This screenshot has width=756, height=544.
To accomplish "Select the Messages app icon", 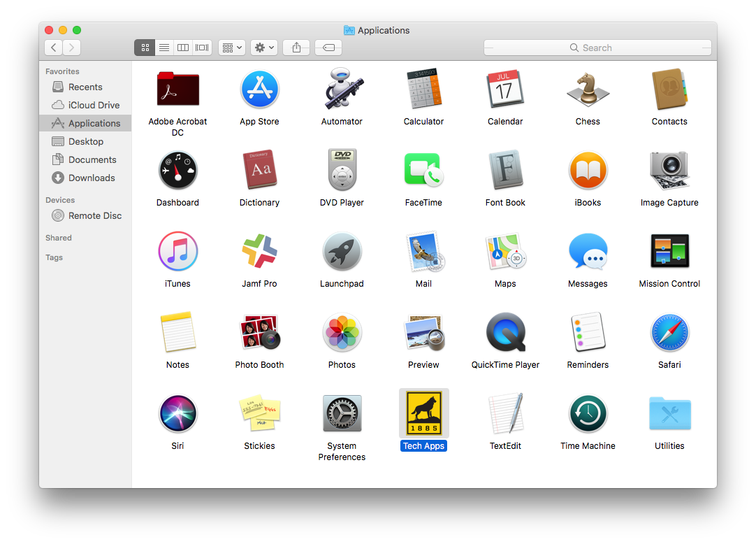I will pyautogui.click(x=588, y=251).
